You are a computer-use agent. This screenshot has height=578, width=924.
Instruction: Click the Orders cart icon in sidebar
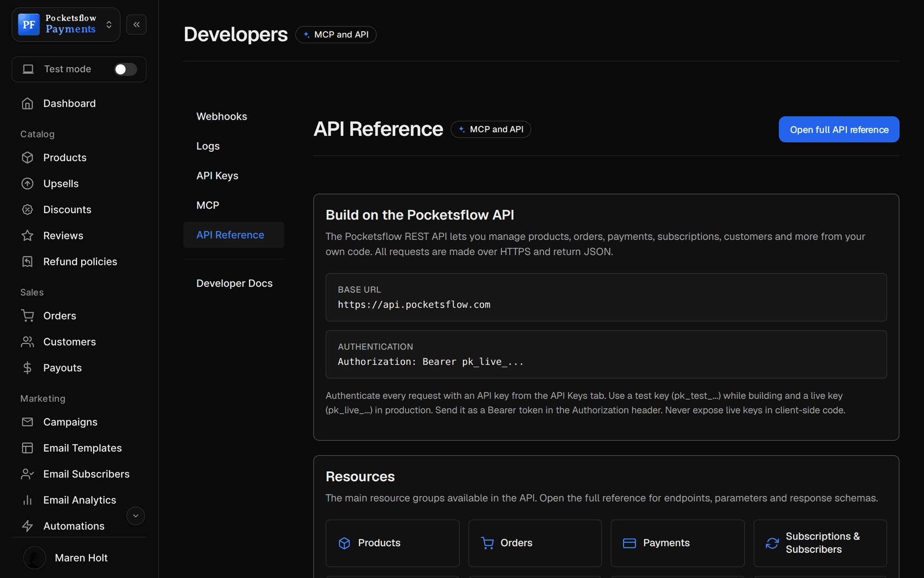pyautogui.click(x=28, y=316)
